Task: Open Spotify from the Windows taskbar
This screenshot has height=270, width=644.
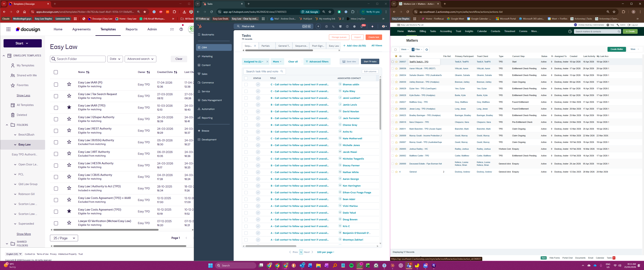Action: click(351, 265)
